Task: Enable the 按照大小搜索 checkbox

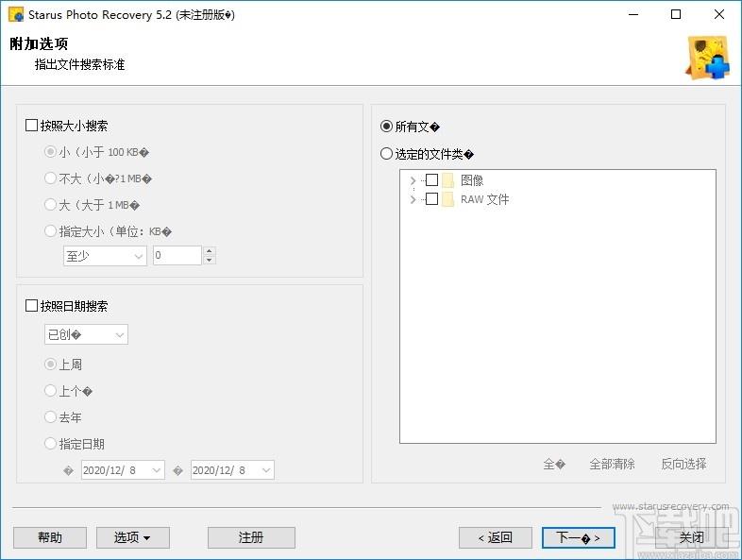Action: (31, 126)
